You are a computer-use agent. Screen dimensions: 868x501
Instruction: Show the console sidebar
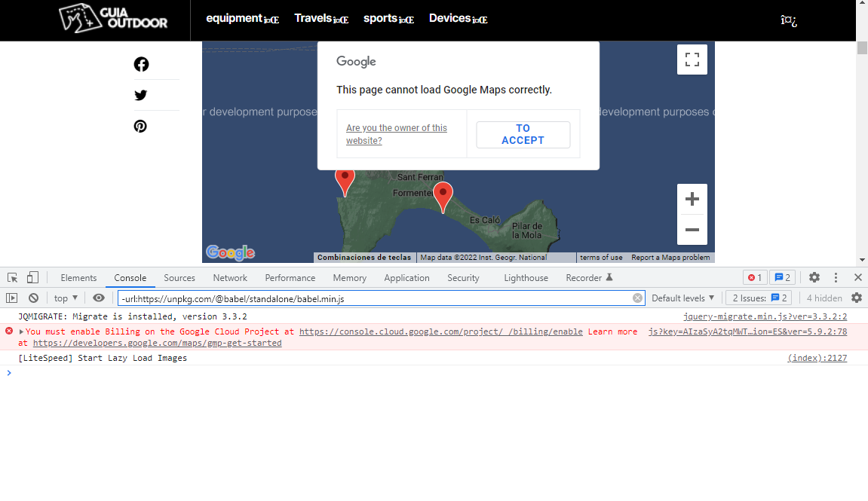pyautogui.click(x=11, y=298)
